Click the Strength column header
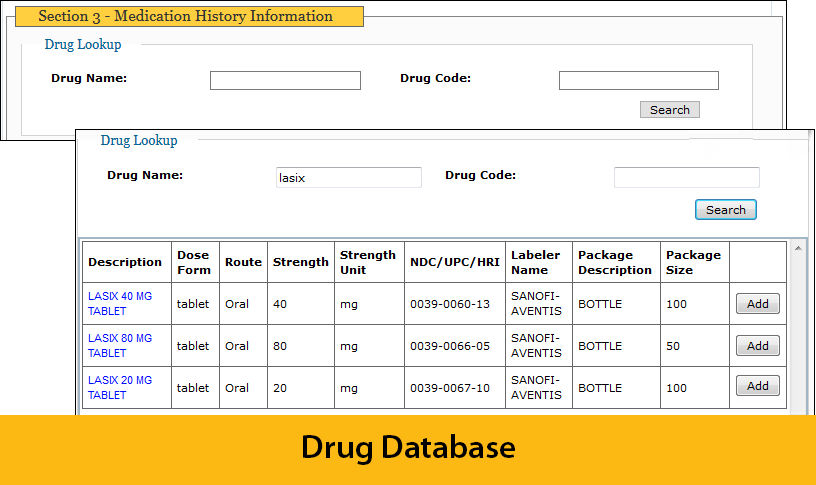This screenshot has width=816, height=485. tap(300, 262)
